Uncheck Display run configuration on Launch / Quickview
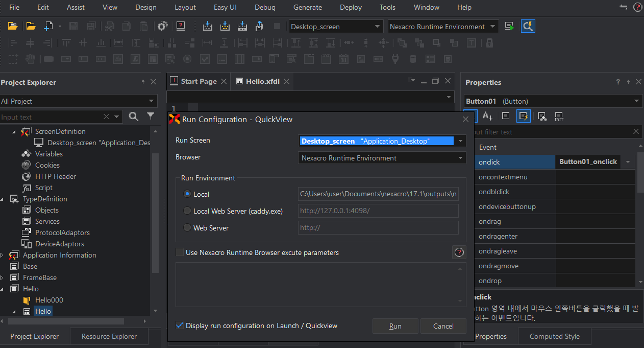The width and height of the screenshot is (644, 348). click(180, 326)
